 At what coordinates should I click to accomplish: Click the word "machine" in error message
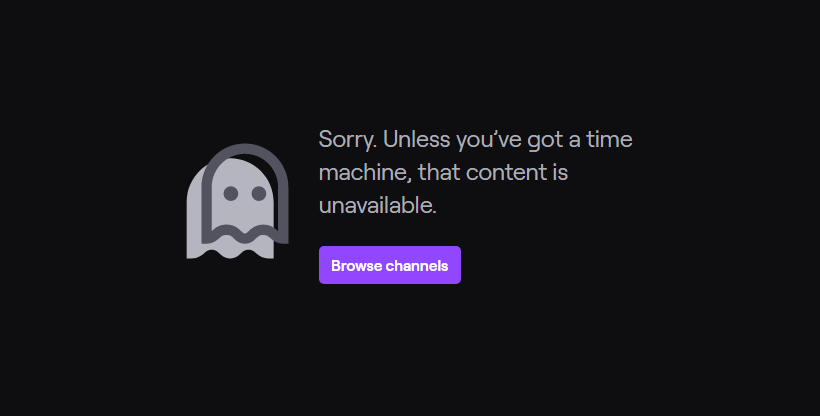(365, 173)
